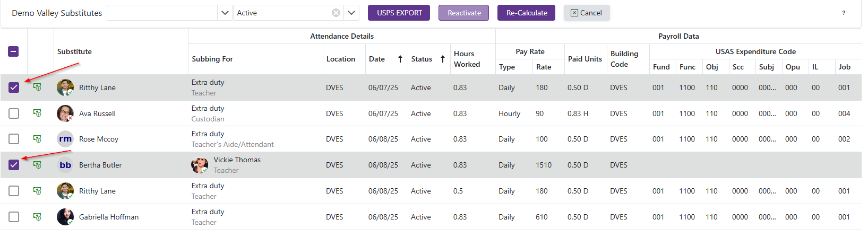Click the USPS EXPORT button

[x=399, y=13]
